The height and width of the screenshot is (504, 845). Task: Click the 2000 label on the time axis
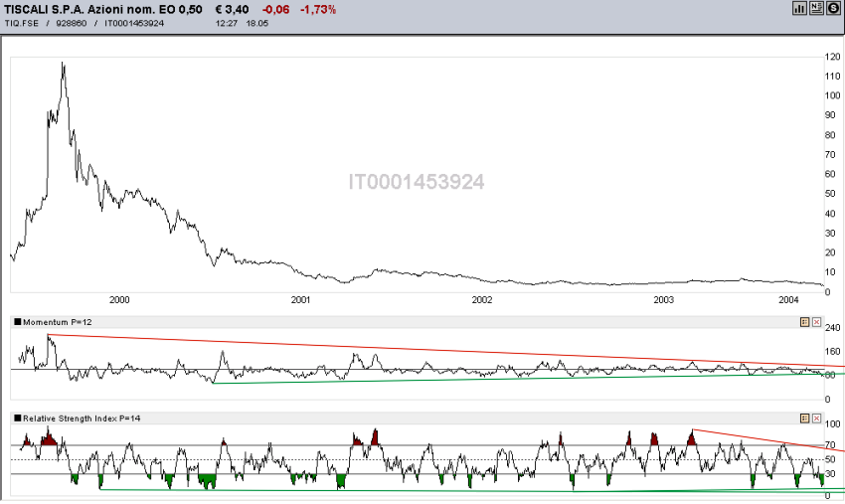(119, 300)
